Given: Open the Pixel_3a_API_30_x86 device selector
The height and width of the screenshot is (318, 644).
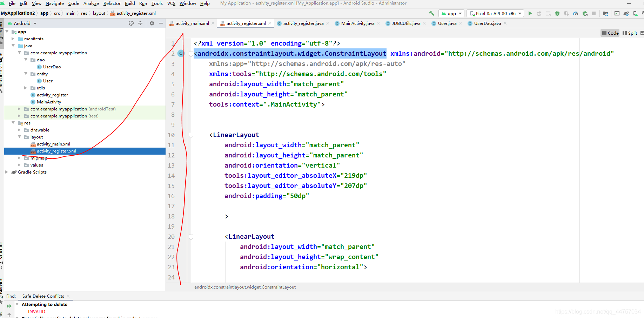Looking at the screenshot, I should point(495,13).
